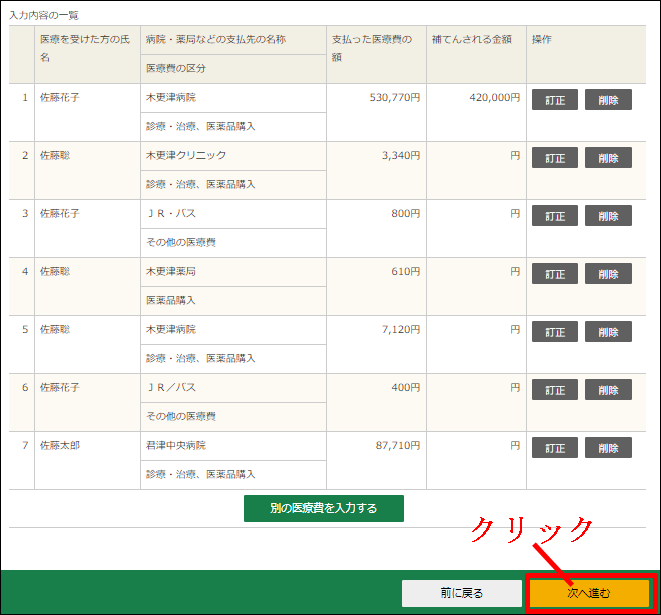Click the amount 530,770円
Viewport: 661px width, 615px height.
tap(395, 98)
